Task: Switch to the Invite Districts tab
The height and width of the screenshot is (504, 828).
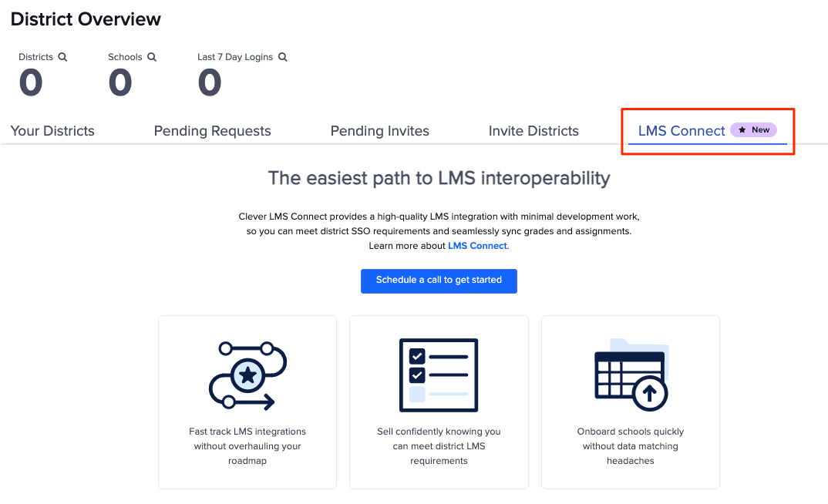Action: click(533, 131)
